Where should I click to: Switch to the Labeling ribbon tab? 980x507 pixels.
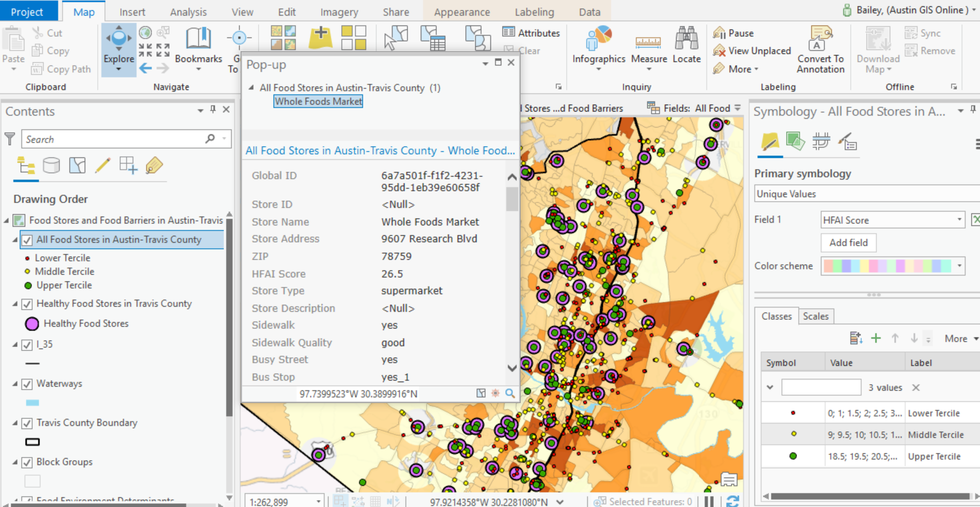click(x=535, y=12)
